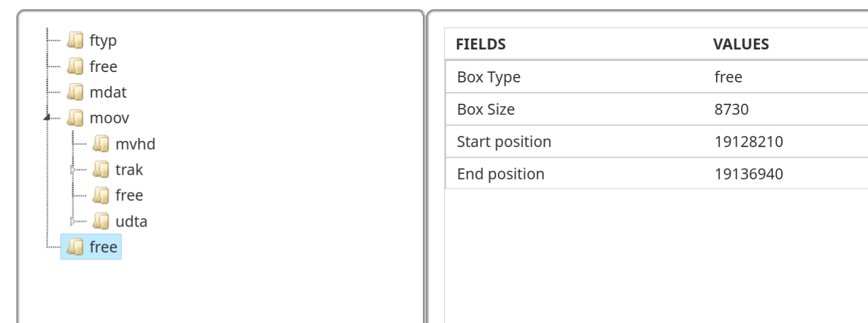
Task: Click the Box Type field label
Action: pyautogui.click(x=488, y=78)
